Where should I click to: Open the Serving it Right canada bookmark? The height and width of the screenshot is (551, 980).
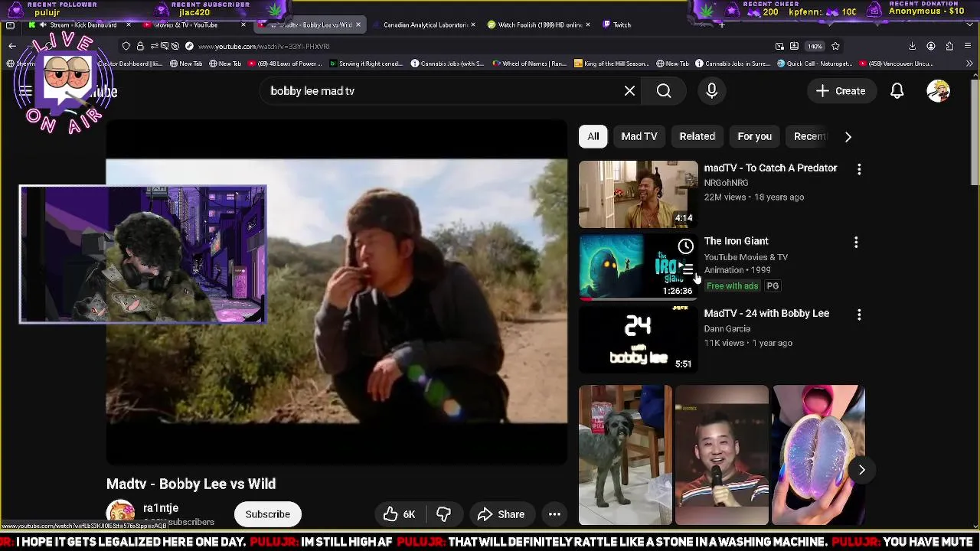pyautogui.click(x=364, y=64)
